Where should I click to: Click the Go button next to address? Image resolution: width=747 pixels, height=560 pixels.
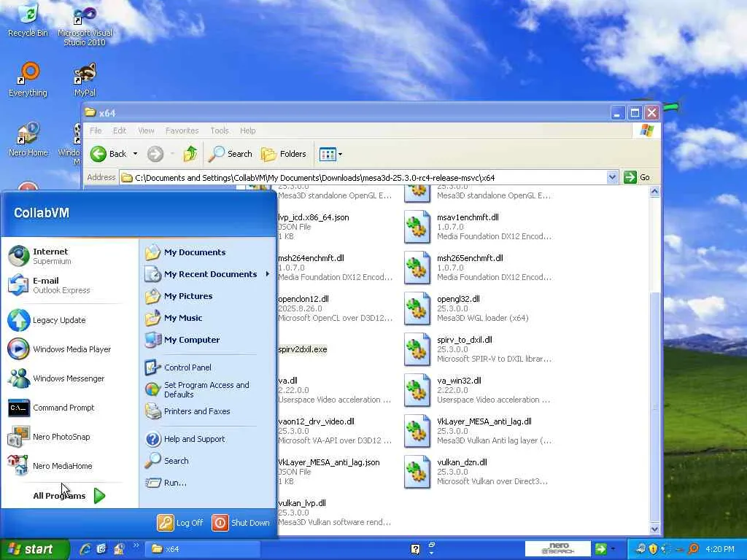click(x=637, y=178)
